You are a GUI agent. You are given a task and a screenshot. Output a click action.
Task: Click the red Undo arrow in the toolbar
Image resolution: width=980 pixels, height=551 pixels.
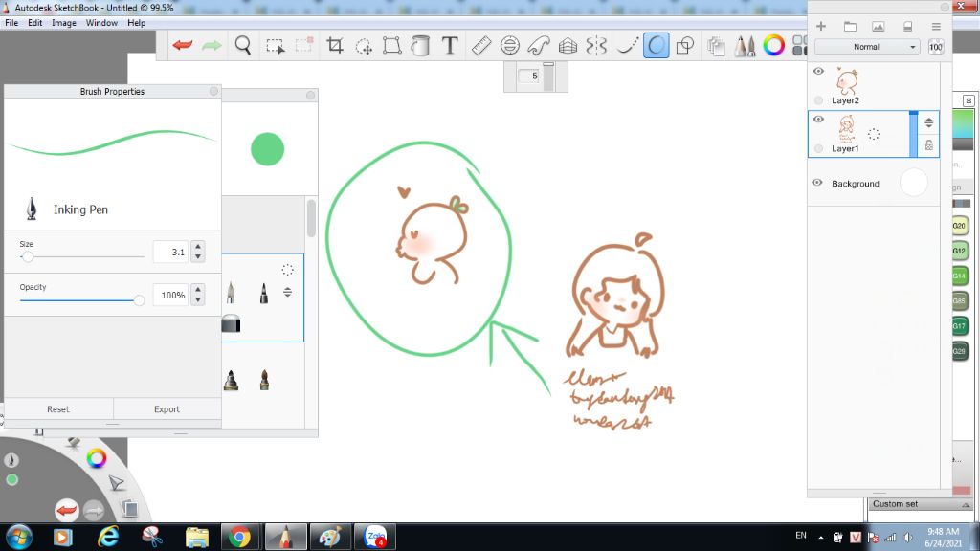coord(183,46)
